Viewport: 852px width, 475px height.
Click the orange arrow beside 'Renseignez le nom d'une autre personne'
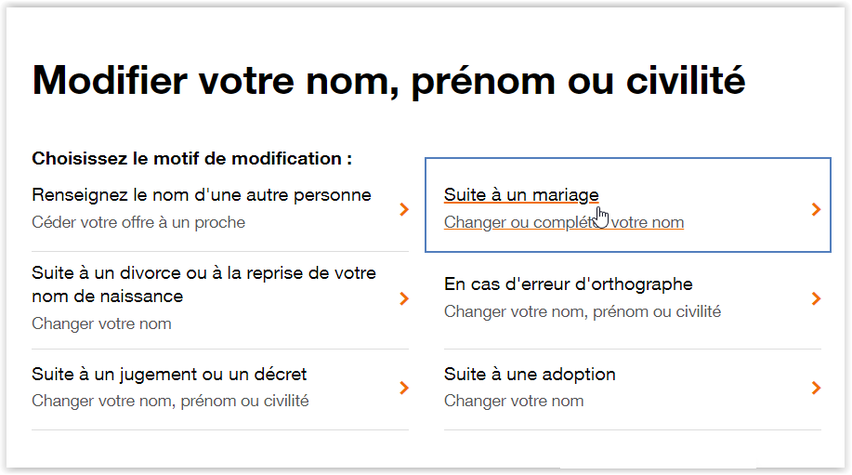(x=404, y=209)
